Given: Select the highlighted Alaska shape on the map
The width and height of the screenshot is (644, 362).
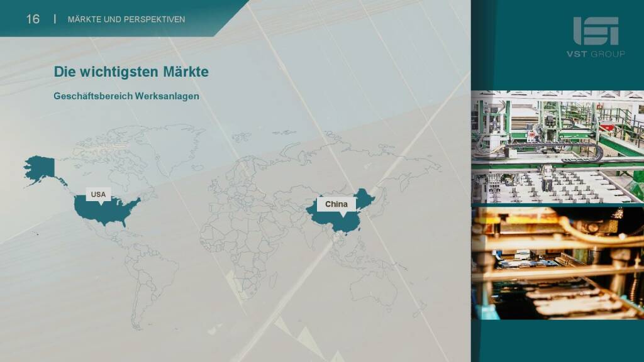Looking at the screenshot, I should (x=40, y=168).
